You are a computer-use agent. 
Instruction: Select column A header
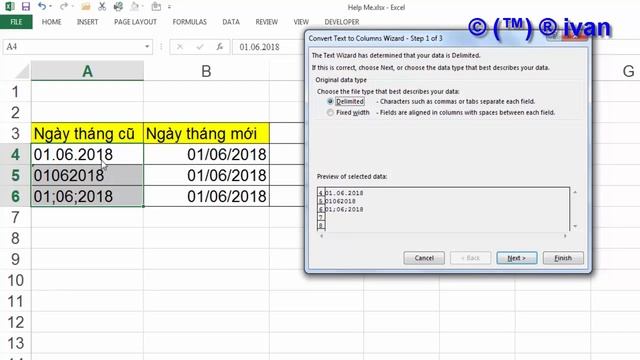pos(87,71)
